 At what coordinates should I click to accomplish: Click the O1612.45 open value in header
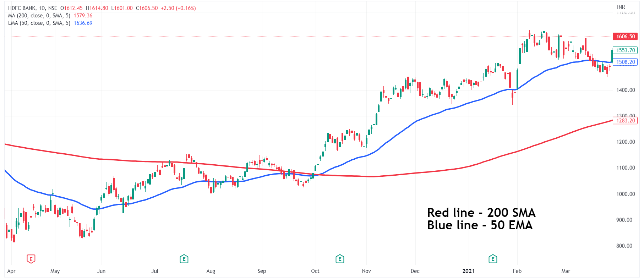pos(71,8)
